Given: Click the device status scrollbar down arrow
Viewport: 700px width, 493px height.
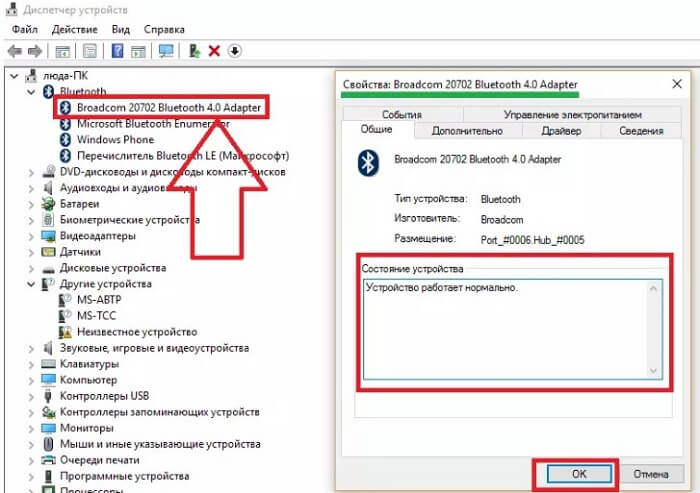Looking at the screenshot, I should coord(654,372).
